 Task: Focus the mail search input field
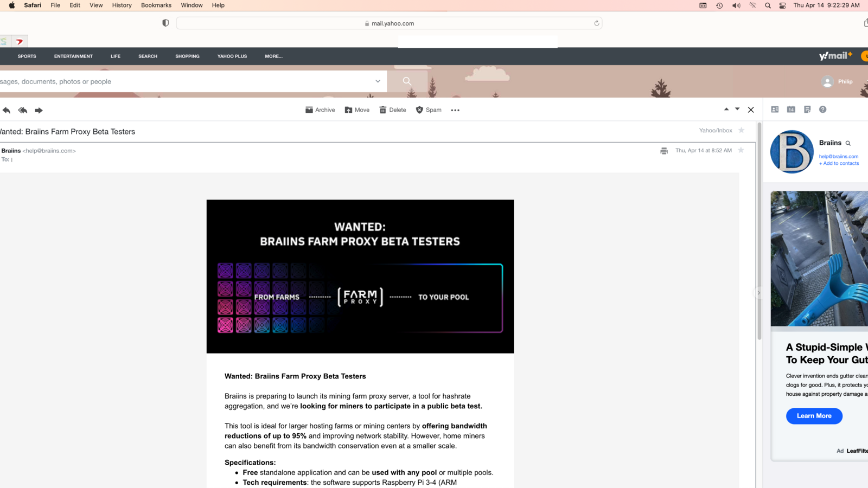(x=184, y=81)
